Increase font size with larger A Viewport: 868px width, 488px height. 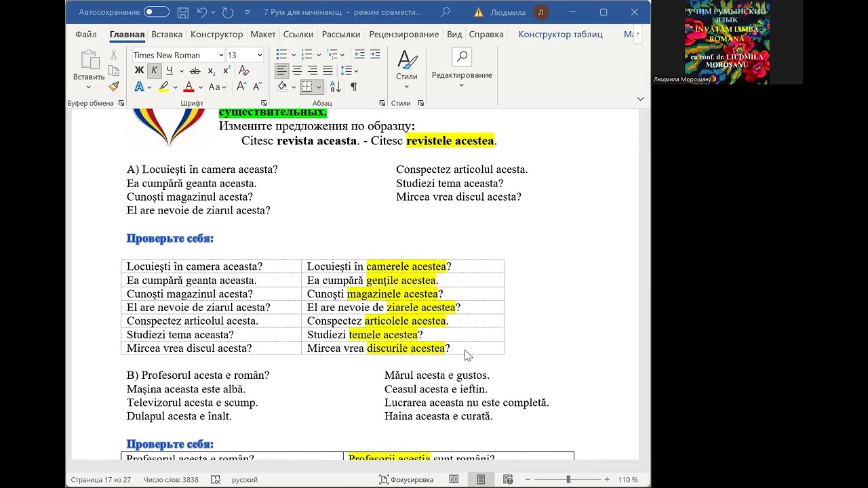tap(241, 87)
